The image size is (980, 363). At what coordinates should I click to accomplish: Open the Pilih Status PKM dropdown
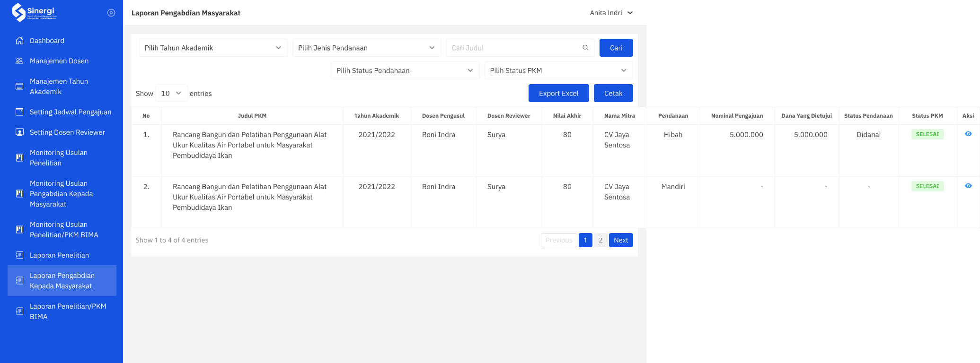pyautogui.click(x=558, y=70)
